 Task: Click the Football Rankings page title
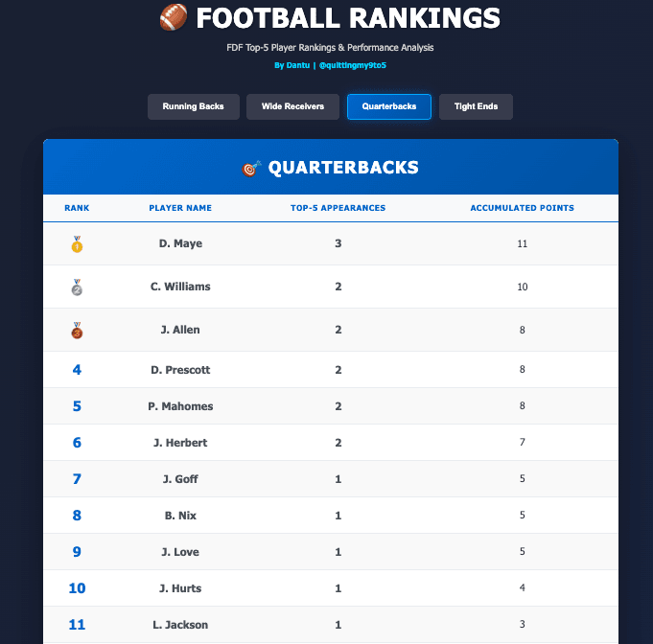tap(346, 17)
